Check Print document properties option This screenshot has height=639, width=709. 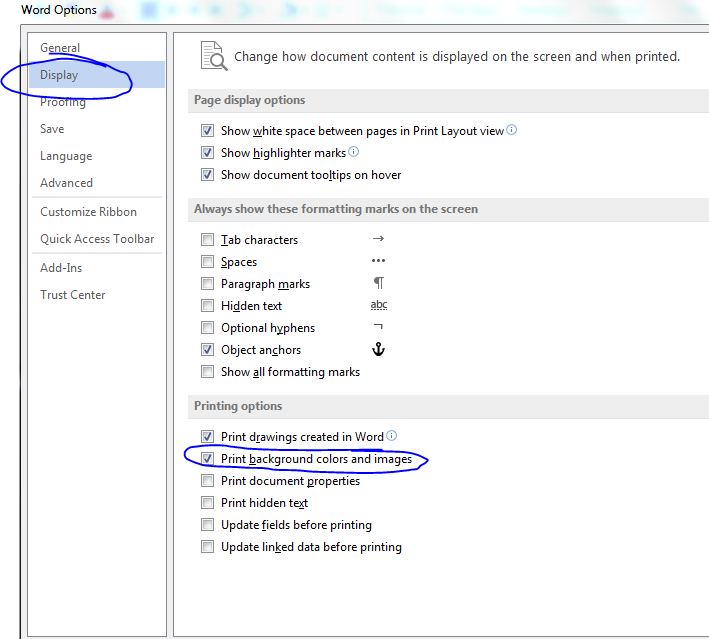click(207, 481)
